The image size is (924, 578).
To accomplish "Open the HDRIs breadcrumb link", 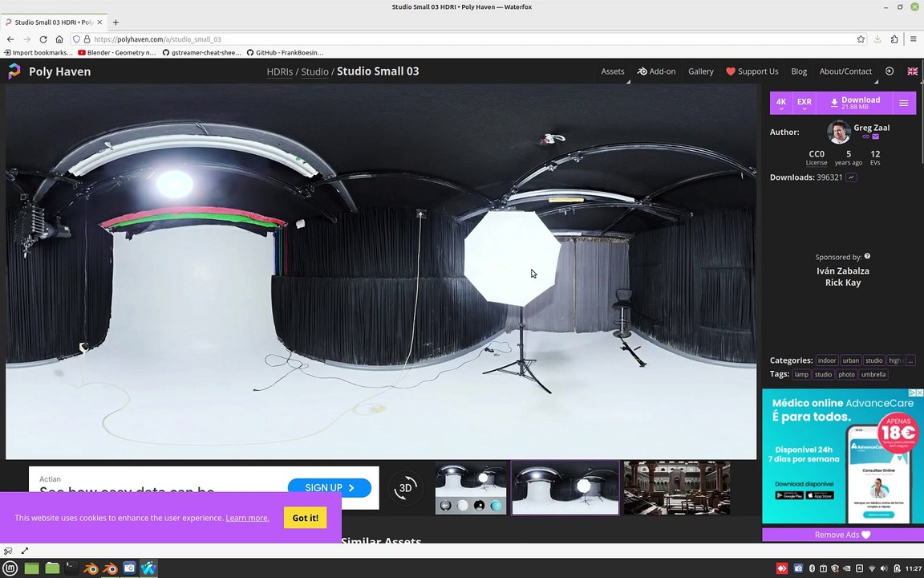I will point(280,71).
